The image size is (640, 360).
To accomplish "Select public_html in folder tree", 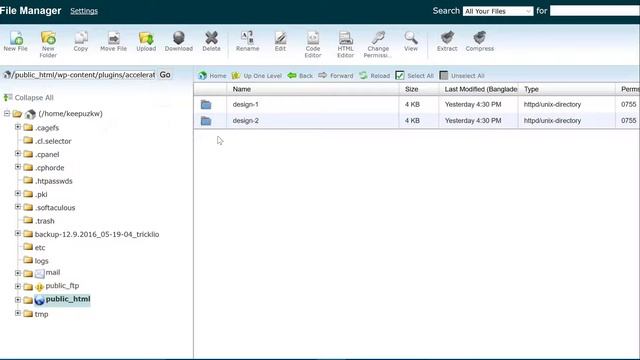I will (68, 299).
